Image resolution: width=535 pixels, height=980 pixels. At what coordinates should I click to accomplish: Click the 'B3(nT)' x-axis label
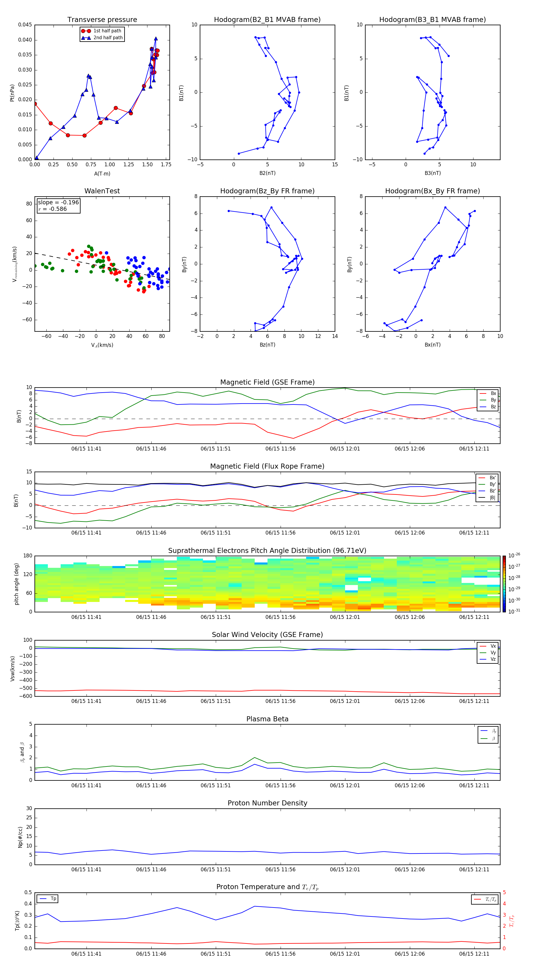pos(432,173)
